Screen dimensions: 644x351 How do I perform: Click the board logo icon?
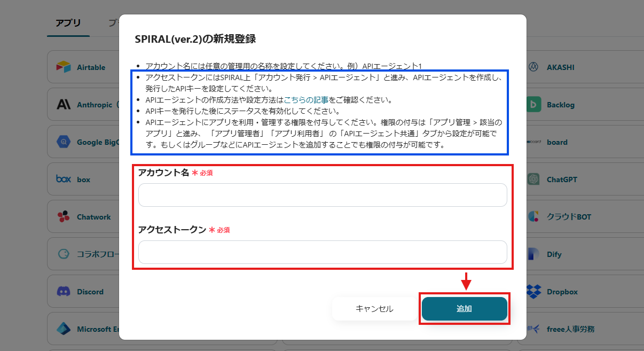tap(533, 142)
